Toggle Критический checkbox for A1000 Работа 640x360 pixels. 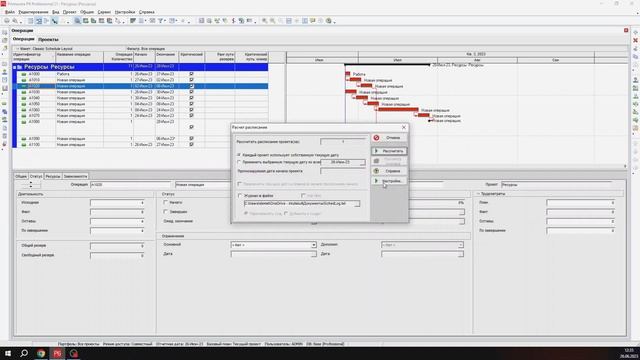pos(191,74)
